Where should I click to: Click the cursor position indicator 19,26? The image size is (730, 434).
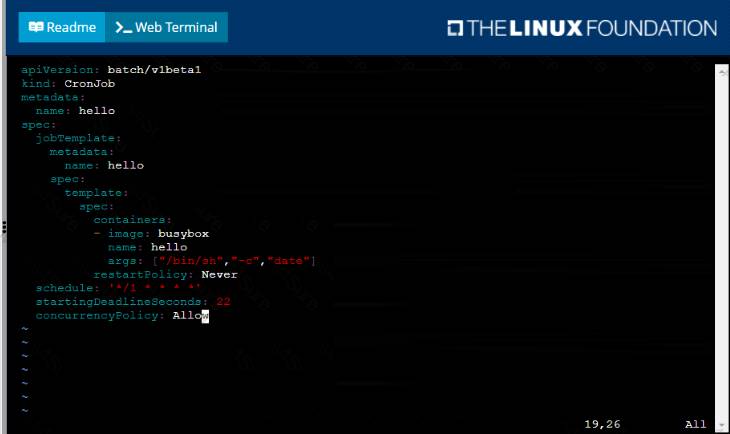click(602, 424)
